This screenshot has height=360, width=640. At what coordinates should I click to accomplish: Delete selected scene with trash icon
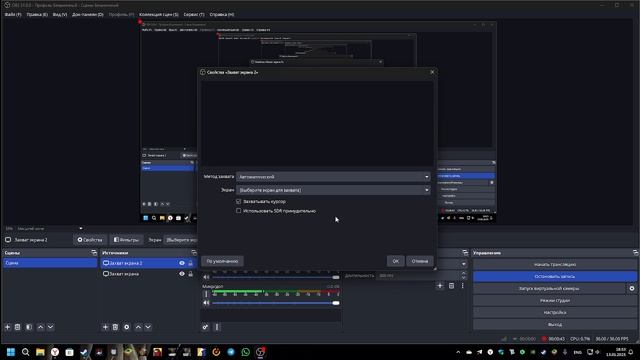pyautogui.click(x=18, y=327)
